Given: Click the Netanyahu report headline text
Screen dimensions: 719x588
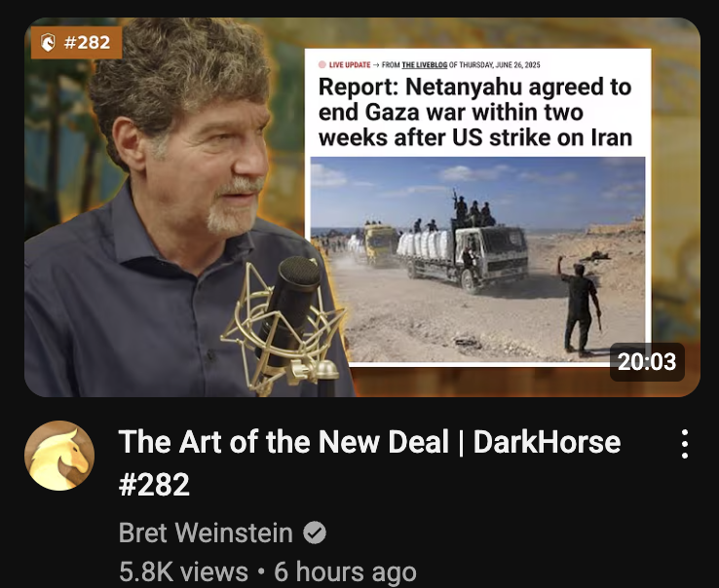Looking at the screenshot, I should point(475,112).
